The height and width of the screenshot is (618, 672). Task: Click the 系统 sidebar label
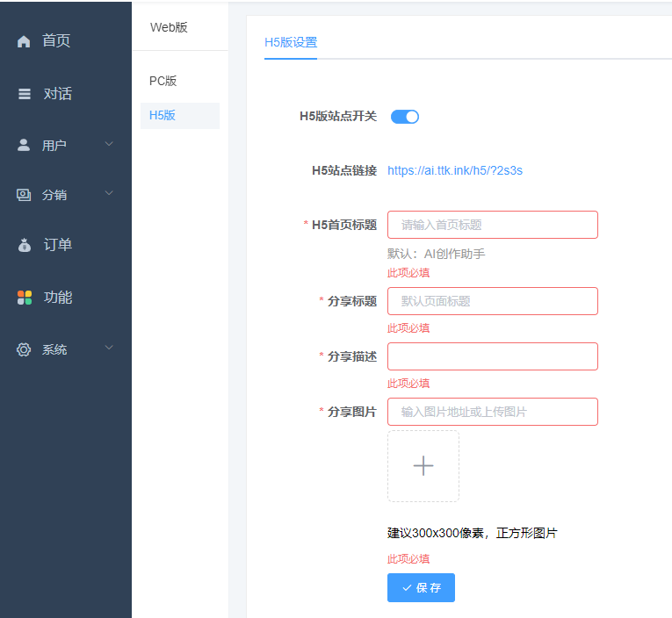pos(54,350)
